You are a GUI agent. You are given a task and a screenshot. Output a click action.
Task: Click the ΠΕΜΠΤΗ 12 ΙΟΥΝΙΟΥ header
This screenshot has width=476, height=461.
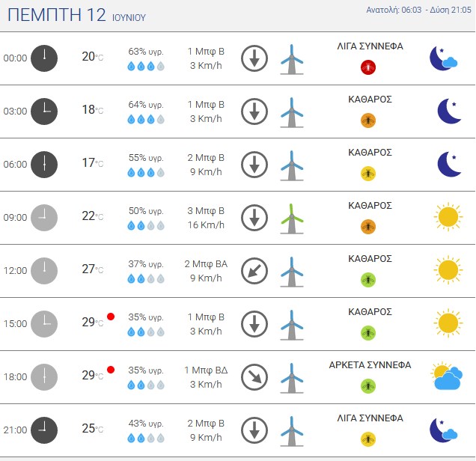point(76,15)
